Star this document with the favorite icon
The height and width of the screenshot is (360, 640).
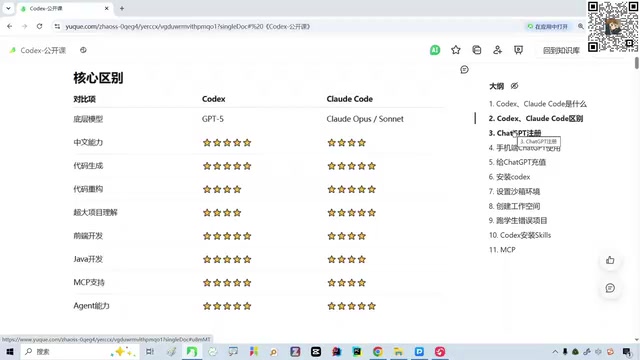(456, 50)
